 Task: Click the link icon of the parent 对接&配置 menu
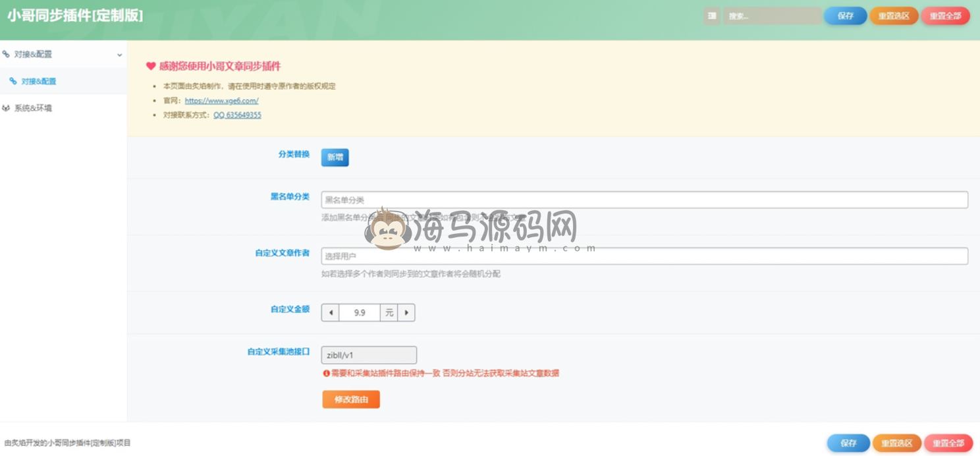(x=6, y=55)
